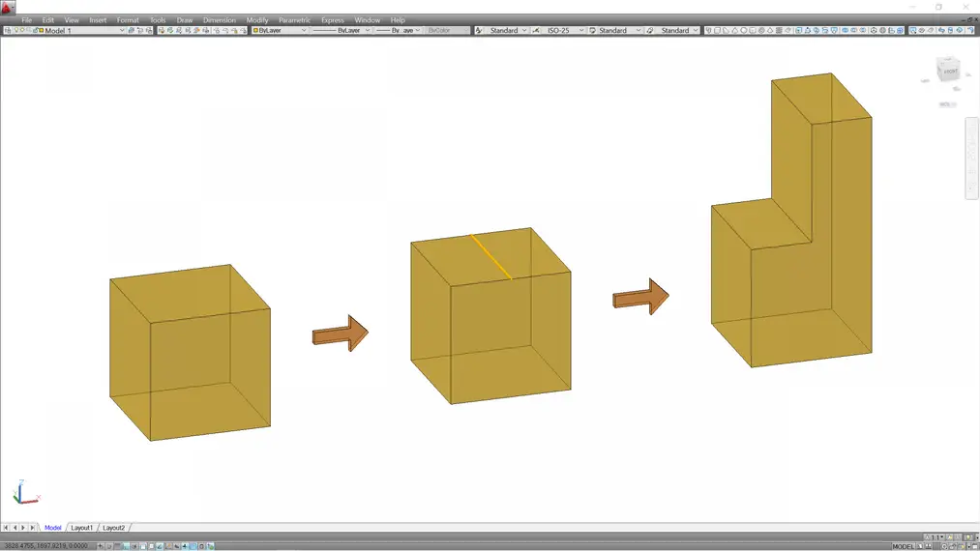
Task: Click the Dimension Style icon beside ISO-25
Action: (536, 31)
